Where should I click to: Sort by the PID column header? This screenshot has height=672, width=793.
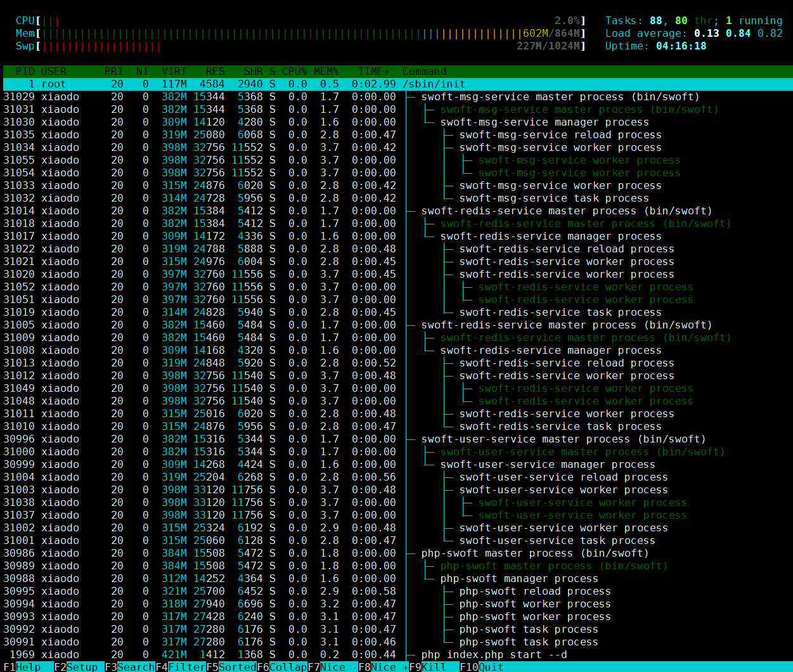click(25, 71)
